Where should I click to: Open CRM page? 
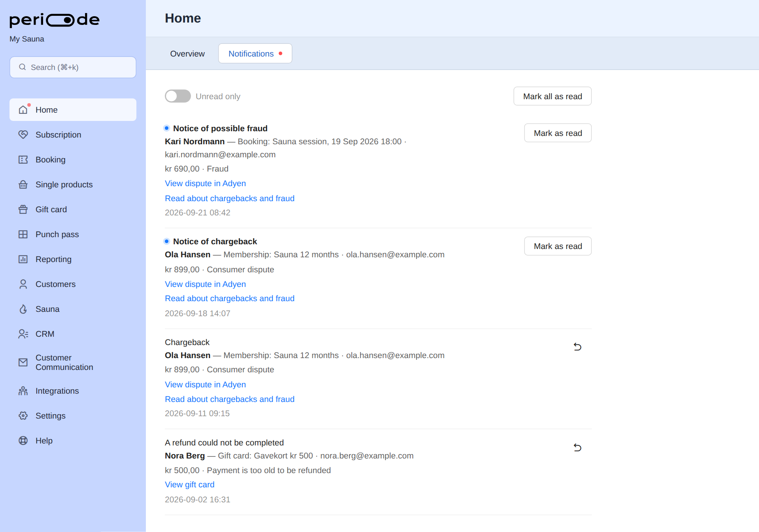[73, 334]
